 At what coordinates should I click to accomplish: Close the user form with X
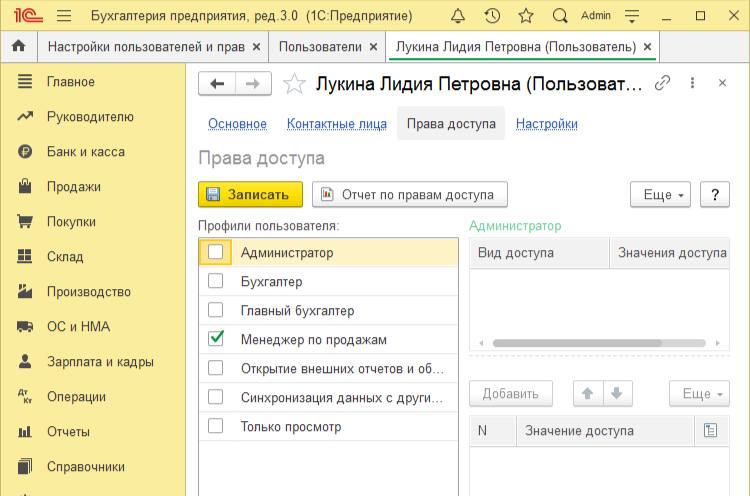tap(722, 83)
